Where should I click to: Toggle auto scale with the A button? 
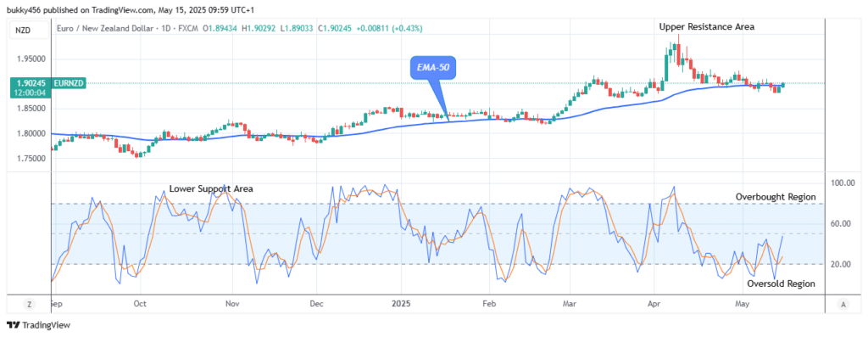tap(843, 304)
